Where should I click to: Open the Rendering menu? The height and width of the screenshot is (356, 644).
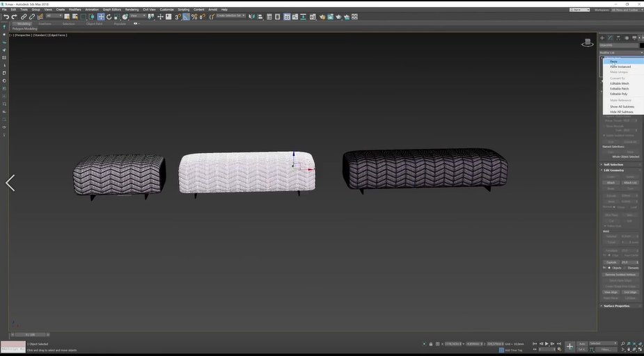(x=132, y=10)
